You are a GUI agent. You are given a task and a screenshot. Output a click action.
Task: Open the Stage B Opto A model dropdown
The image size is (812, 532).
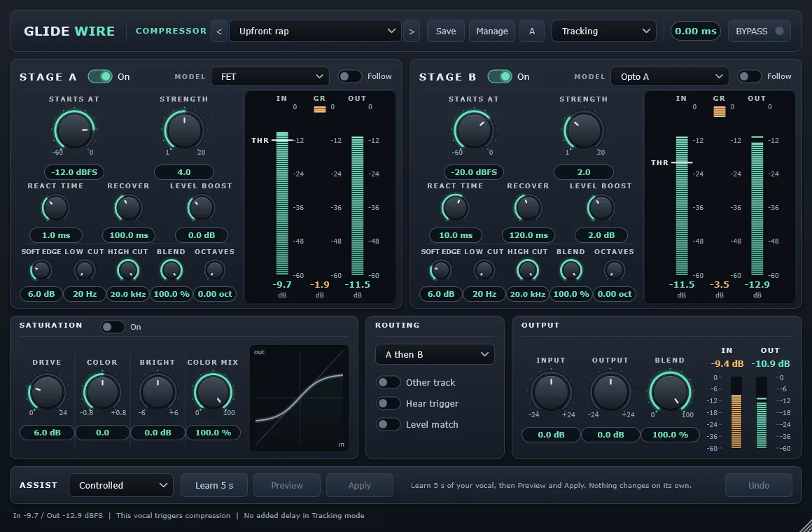click(x=670, y=77)
